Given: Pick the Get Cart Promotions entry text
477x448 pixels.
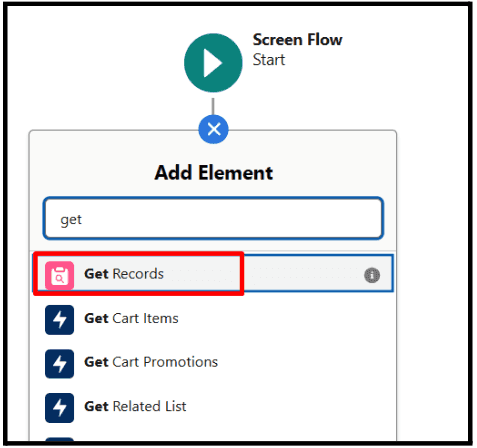Looking at the screenshot, I should tap(151, 362).
